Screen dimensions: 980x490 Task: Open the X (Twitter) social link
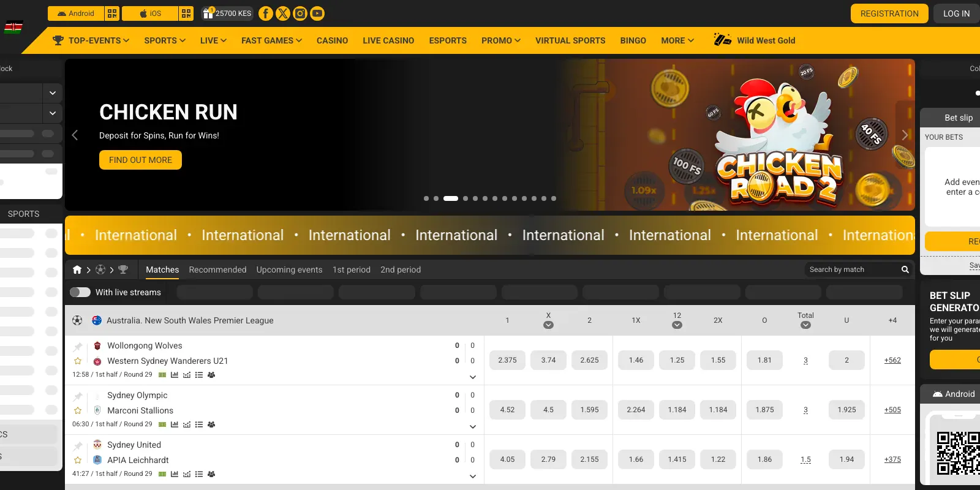283,13
